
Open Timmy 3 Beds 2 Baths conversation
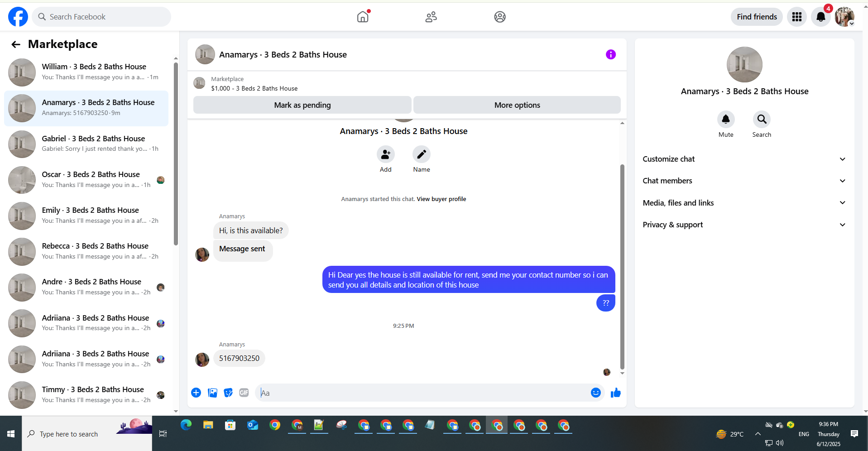[x=86, y=395]
